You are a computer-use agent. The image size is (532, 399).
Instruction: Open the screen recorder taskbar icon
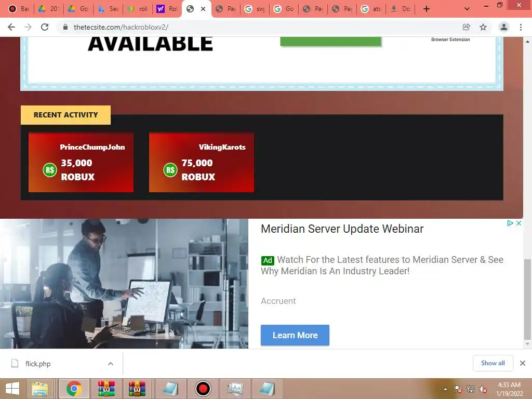[x=203, y=389]
